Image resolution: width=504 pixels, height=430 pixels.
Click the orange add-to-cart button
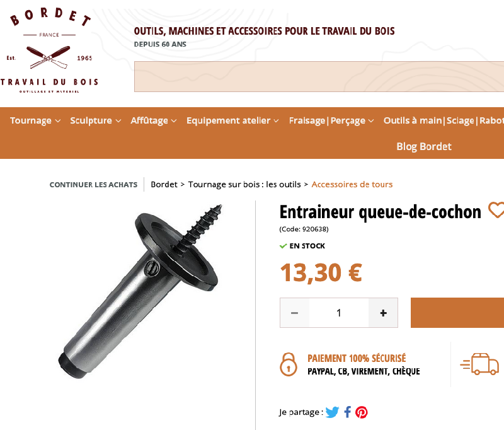(457, 313)
